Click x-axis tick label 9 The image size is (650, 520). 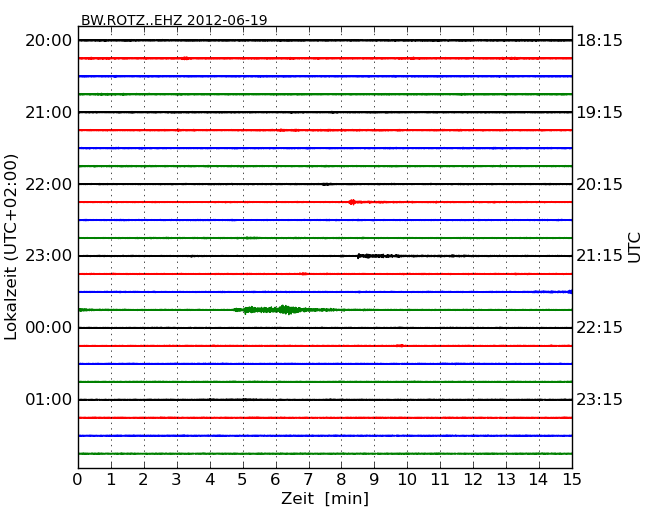coord(374,479)
